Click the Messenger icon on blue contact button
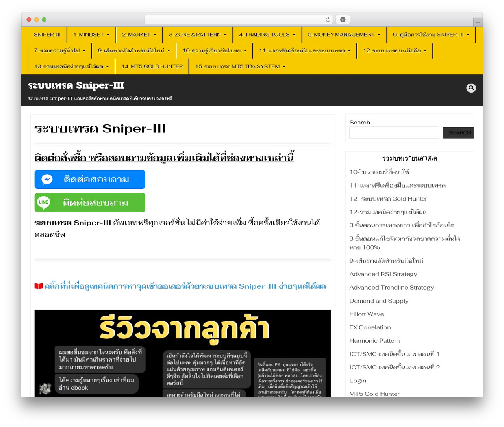Image resolution: width=504 pixels, height=427 pixels. point(47,179)
